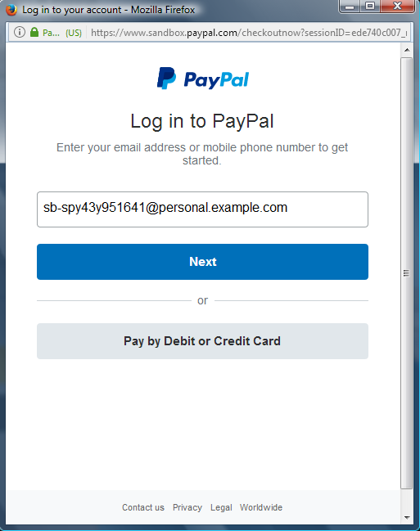Click the Log in to PayPal heading
420x531 pixels.
point(202,121)
